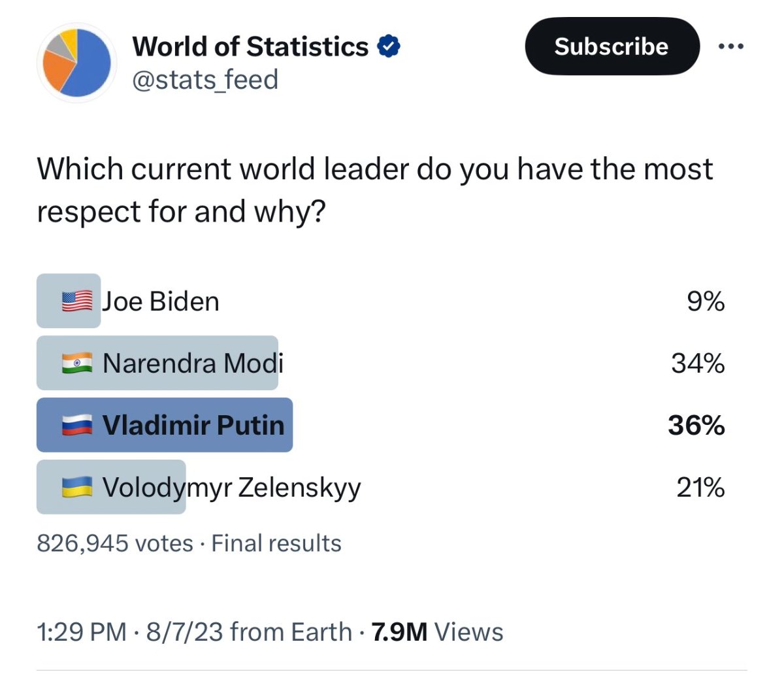Select the Volodymyr Zelenskyy poll option
The image size is (784, 676).
231,487
